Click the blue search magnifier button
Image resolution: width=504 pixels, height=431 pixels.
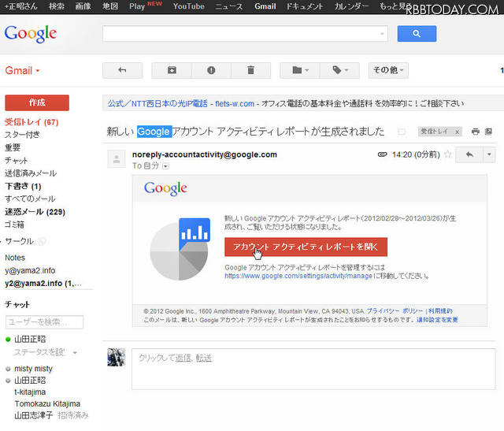tap(417, 34)
